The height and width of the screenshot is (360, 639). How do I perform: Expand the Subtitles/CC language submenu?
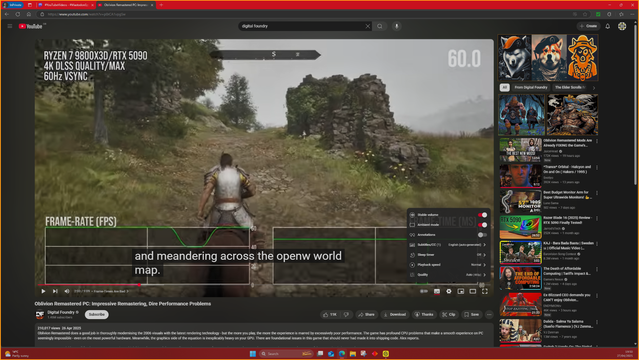[x=447, y=245]
